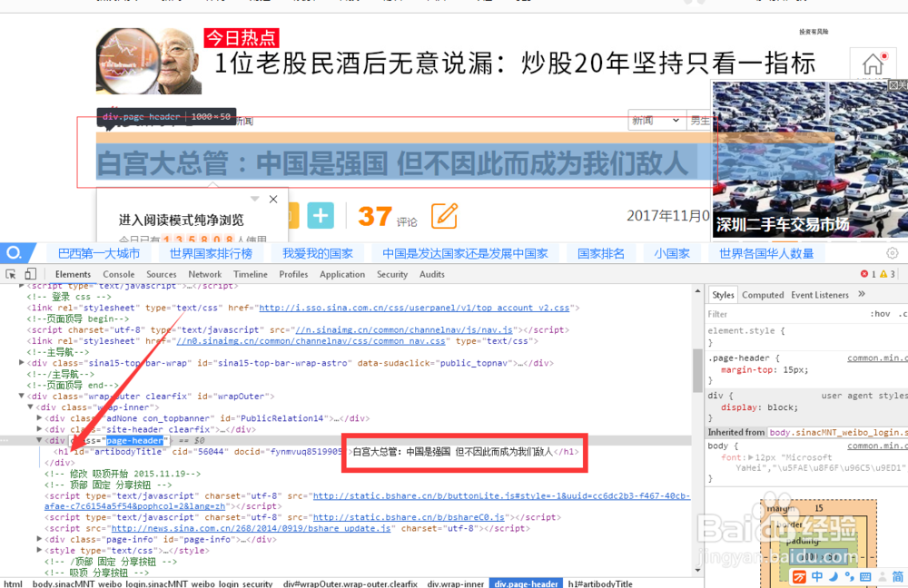
Task: Expand the site-header clearfix div node
Action: [39, 429]
